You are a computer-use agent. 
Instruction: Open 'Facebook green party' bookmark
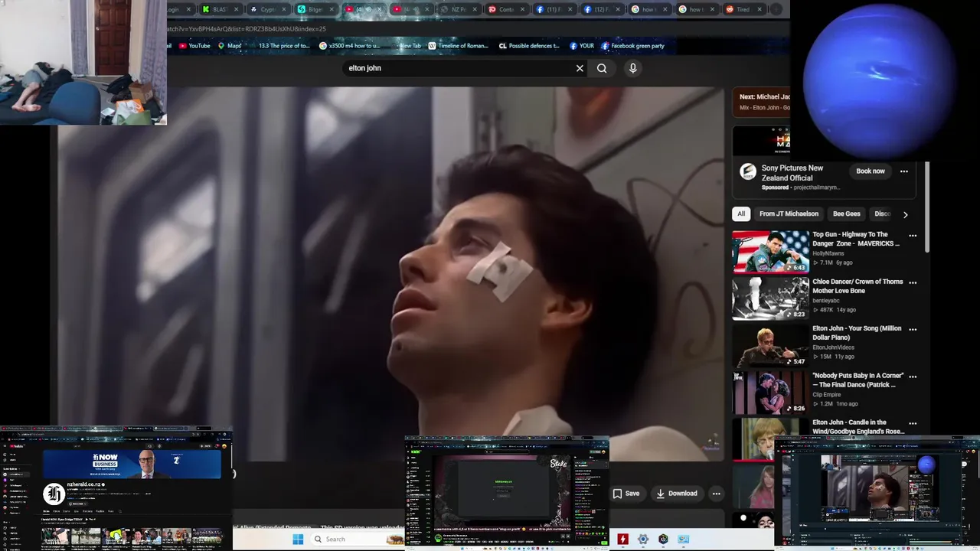click(x=632, y=46)
